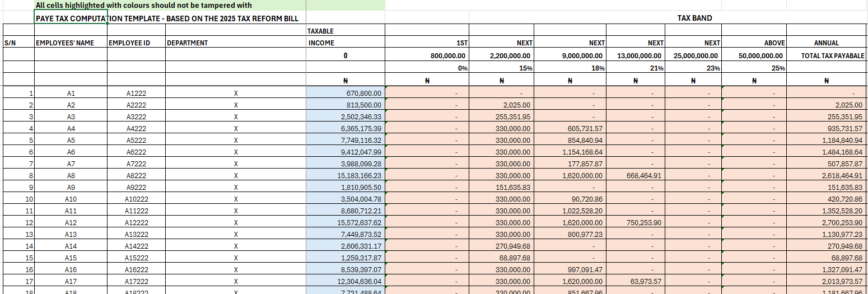The width and height of the screenshot is (868, 294).
Task: Select the EMPLOYEES' NAME header cell
Action: click(71, 43)
